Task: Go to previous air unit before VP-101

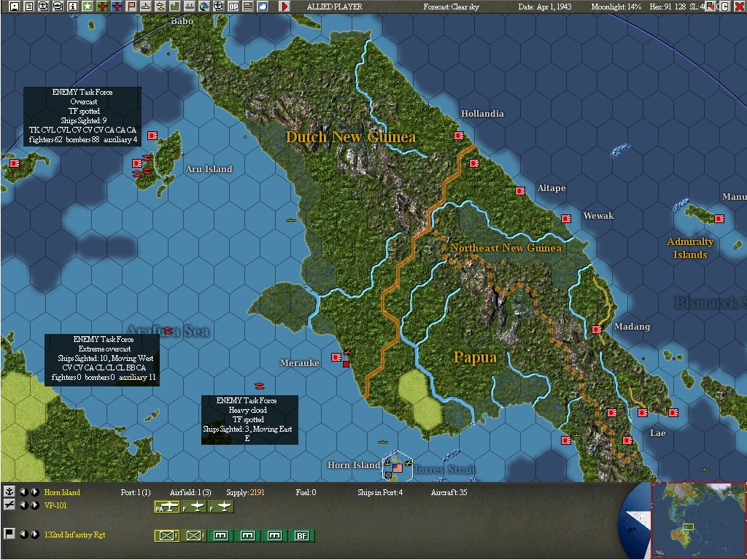Action: click(x=23, y=505)
